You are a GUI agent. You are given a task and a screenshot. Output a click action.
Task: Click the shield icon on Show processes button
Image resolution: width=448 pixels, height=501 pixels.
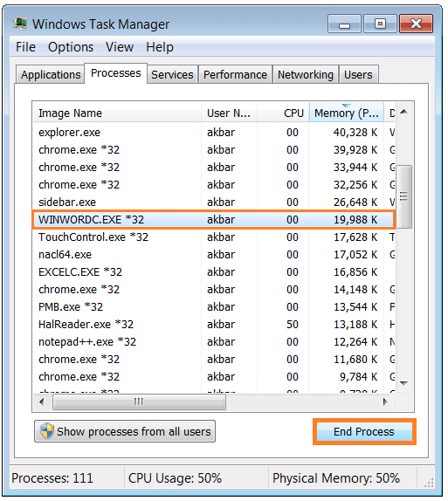46,431
